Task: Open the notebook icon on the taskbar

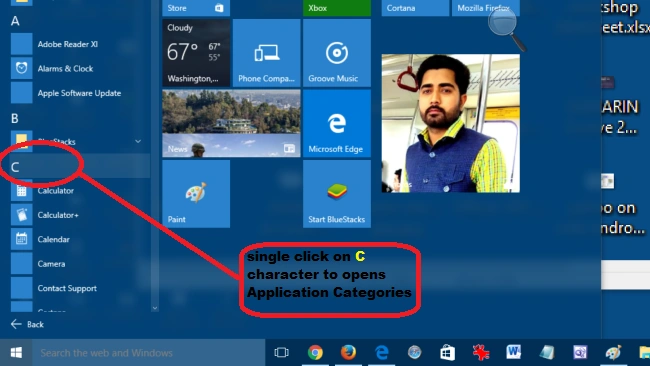Action: [547, 353]
